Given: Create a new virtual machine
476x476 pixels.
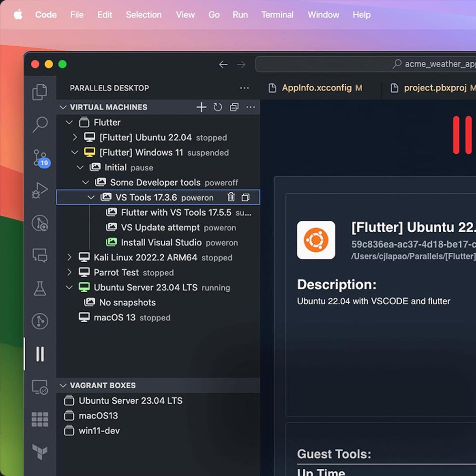Looking at the screenshot, I should (201, 107).
